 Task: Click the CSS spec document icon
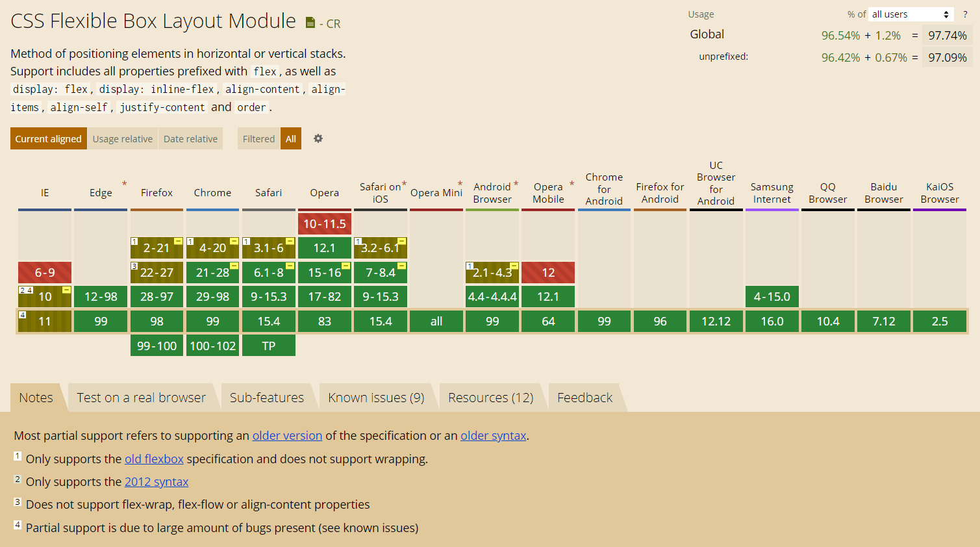tap(310, 23)
